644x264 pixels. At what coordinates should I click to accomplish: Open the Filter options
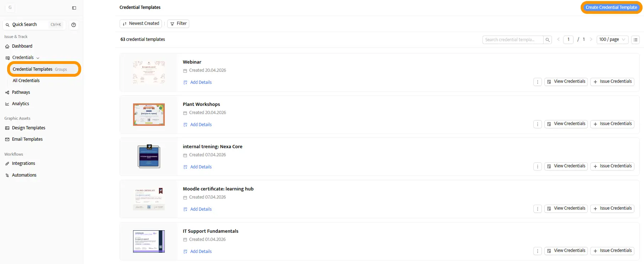point(178,24)
